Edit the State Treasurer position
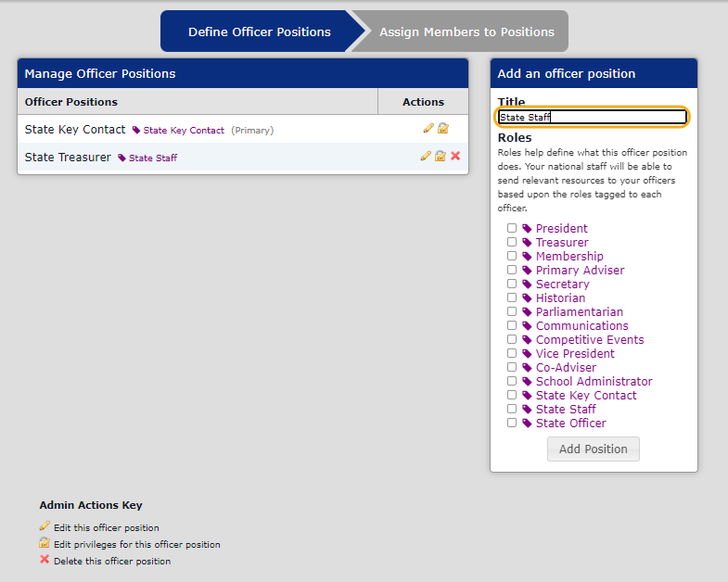Image resolution: width=728 pixels, height=582 pixels. pyautogui.click(x=426, y=156)
